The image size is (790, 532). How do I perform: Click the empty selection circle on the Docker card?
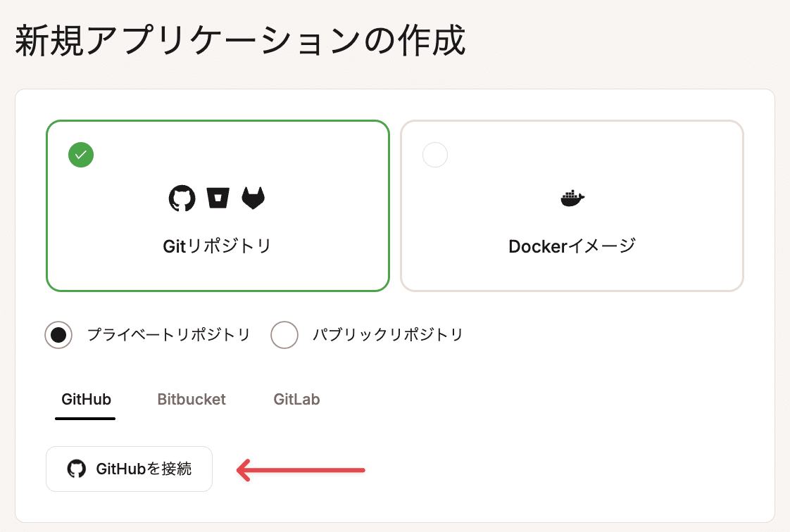(x=435, y=155)
